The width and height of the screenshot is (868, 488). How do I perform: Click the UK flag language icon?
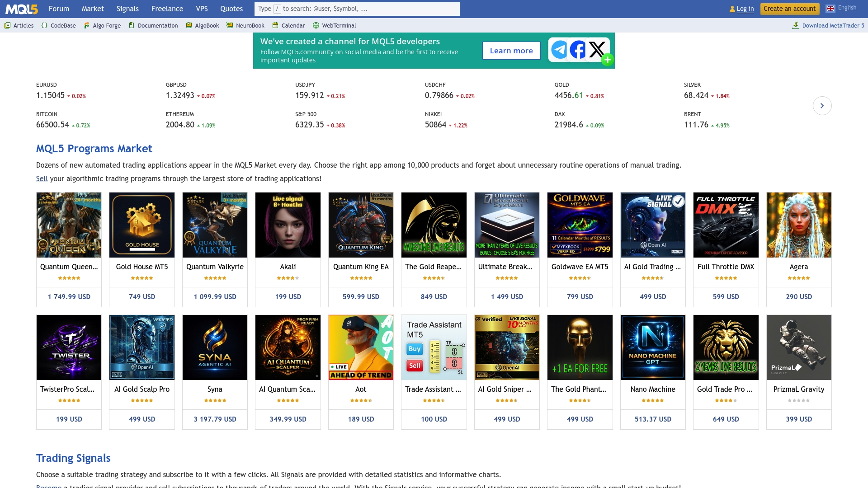click(830, 9)
